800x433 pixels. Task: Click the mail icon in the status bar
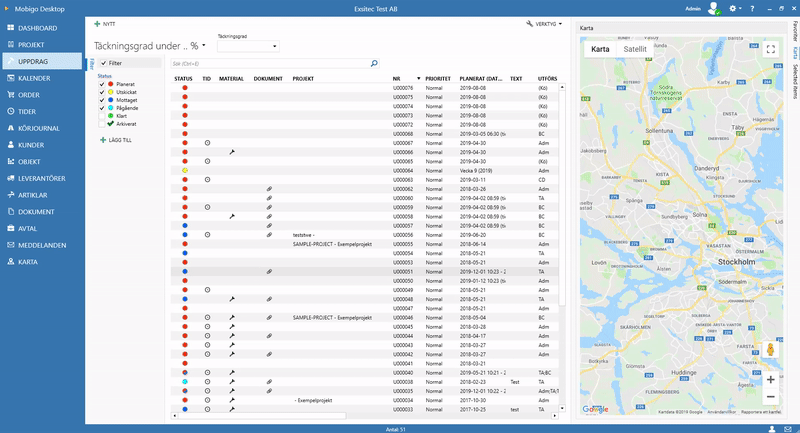(x=788, y=429)
